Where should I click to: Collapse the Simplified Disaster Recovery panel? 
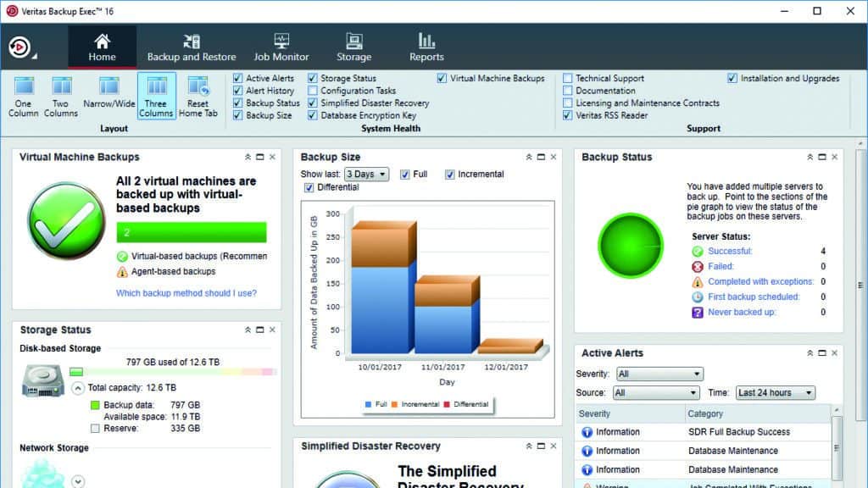point(529,446)
